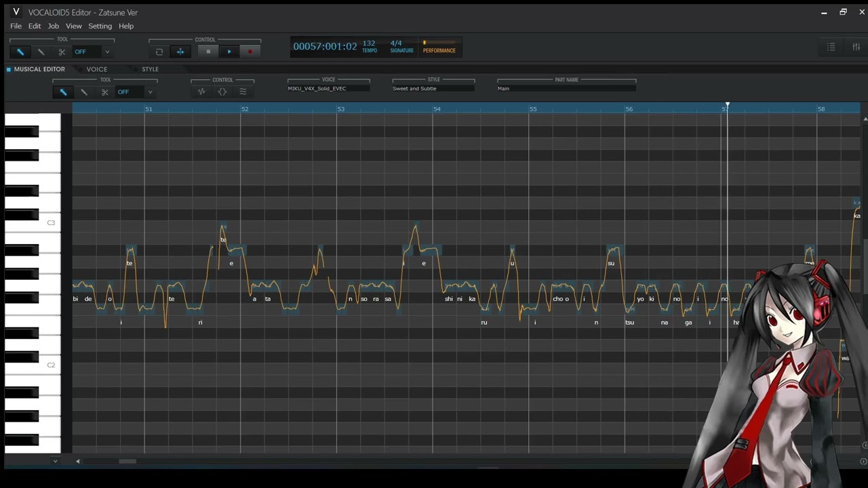868x488 pixels.
Task: Select the scissors tool in the main toolbar
Action: click(62, 52)
